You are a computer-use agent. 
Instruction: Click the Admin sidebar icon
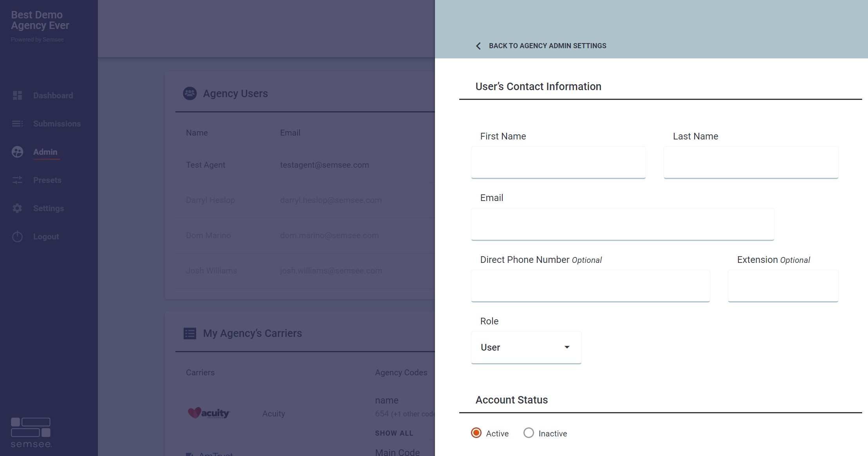pyautogui.click(x=17, y=152)
